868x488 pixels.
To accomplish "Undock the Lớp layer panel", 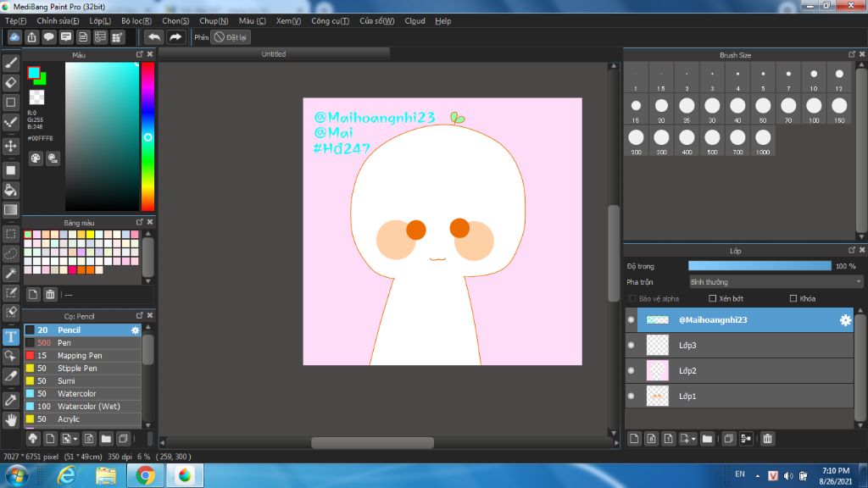I will 852,250.
